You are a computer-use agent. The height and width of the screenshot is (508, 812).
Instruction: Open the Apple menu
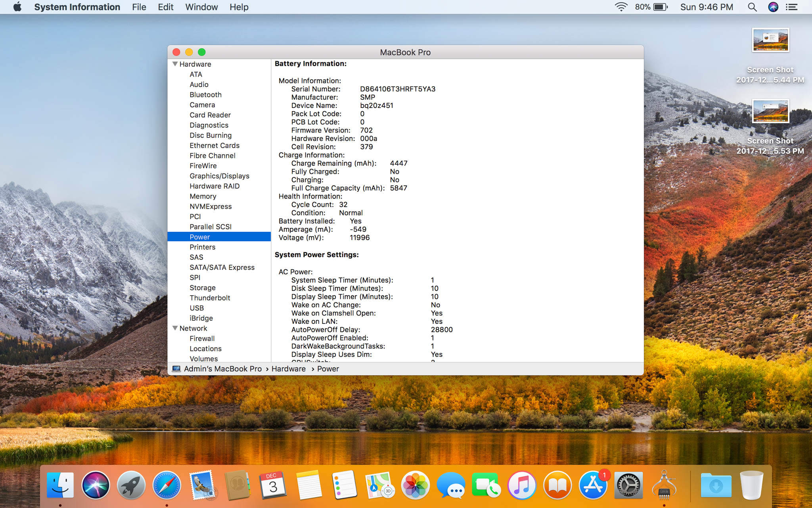[x=17, y=7]
